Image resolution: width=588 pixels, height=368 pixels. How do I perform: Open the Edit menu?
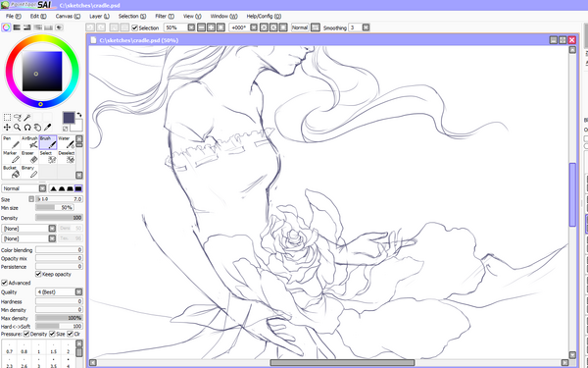click(38, 16)
